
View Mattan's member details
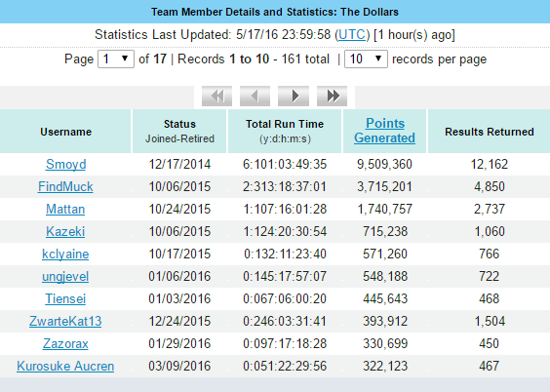point(65,210)
